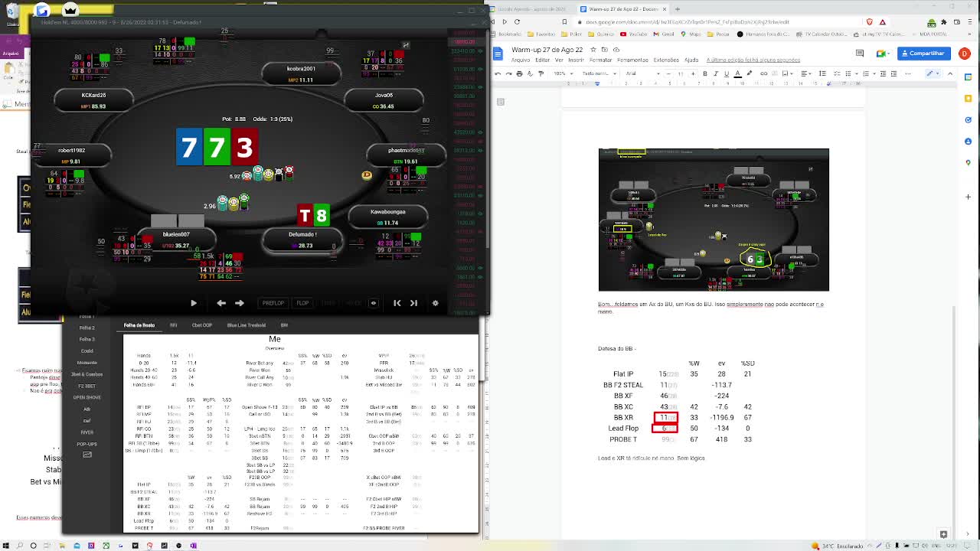Click move-to-folder icon beside document title
The height and width of the screenshot is (551, 980).
[604, 50]
